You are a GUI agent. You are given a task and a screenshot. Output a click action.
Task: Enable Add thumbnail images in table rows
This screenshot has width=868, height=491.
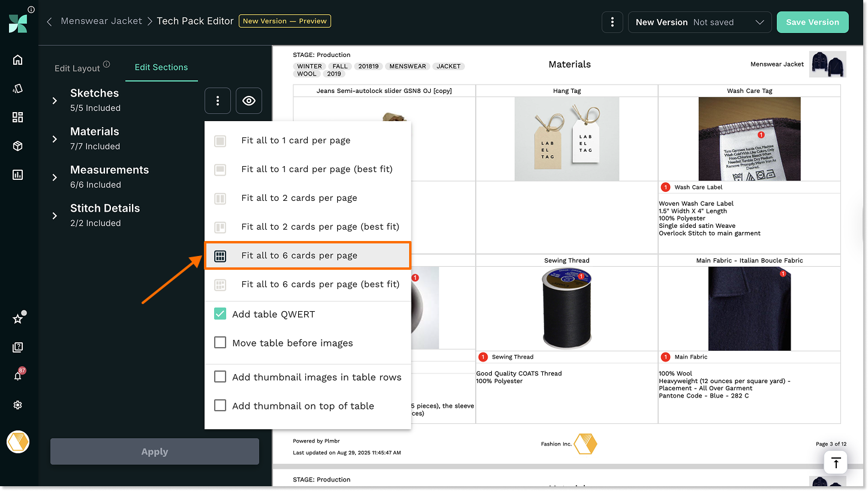pyautogui.click(x=220, y=377)
